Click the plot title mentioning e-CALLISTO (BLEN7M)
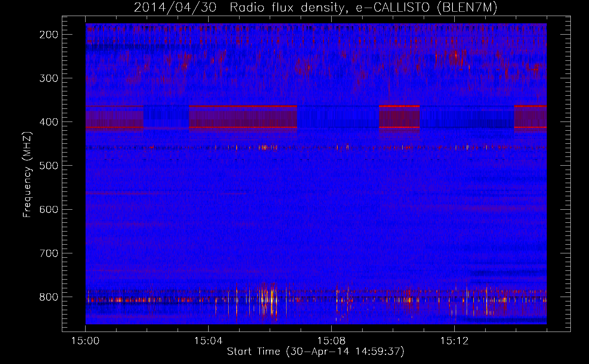Viewport: 589px width, 364px height. click(x=316, y=8)
